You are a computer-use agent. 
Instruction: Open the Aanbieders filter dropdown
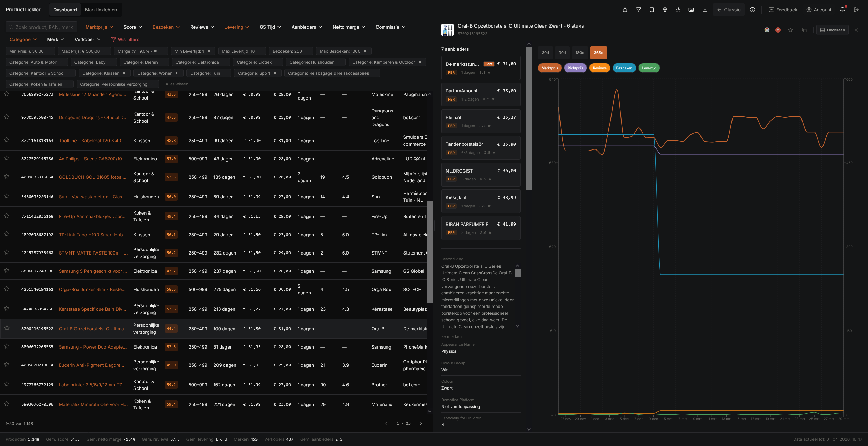[306, 27]
